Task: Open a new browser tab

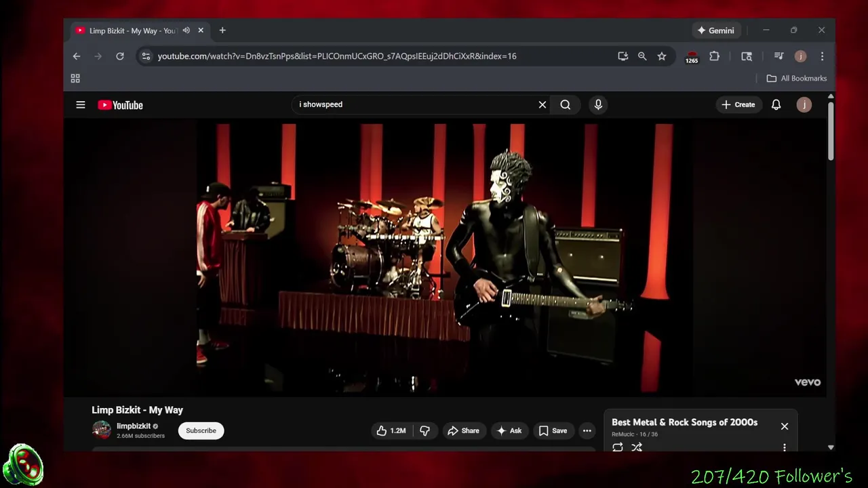Action: coord(222,30)
